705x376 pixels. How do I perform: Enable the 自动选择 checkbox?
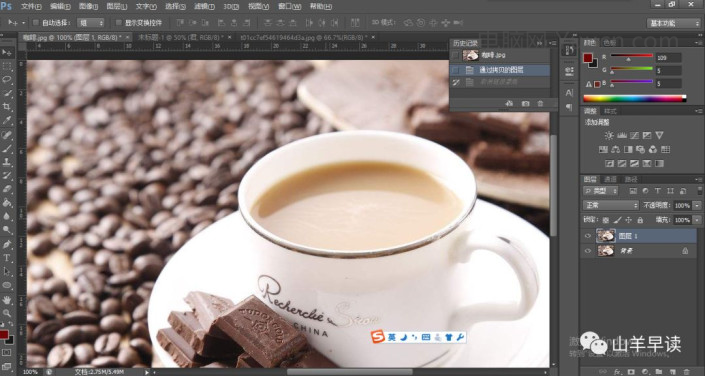36,22
